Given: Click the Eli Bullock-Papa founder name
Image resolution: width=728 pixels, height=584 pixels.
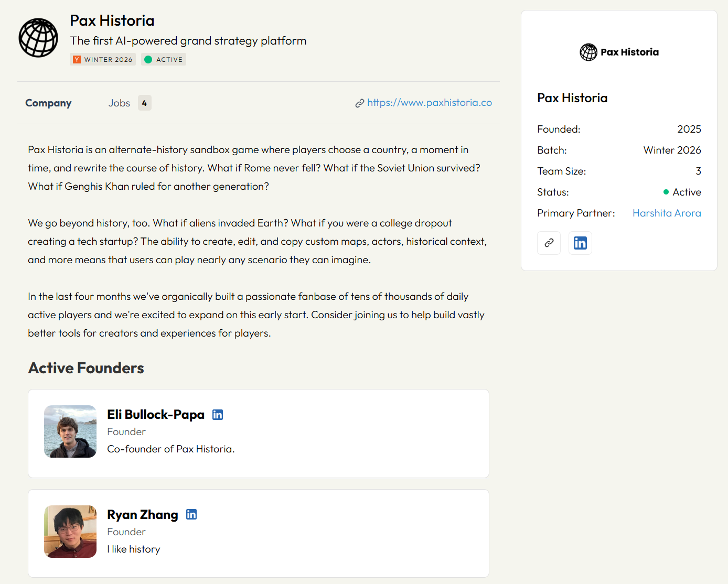Looking at the screenshot, I should pos(156,415).
